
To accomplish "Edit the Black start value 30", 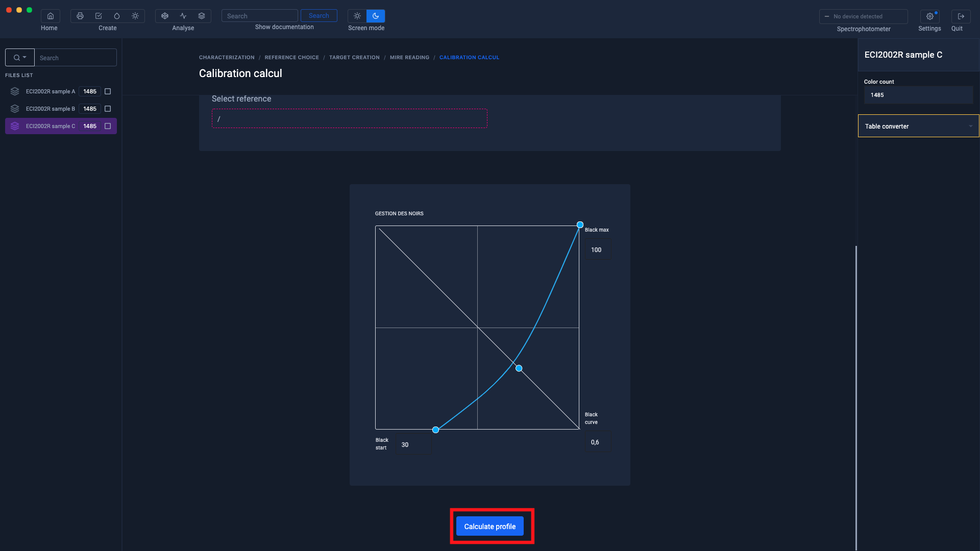I will [x=413, y=444].
